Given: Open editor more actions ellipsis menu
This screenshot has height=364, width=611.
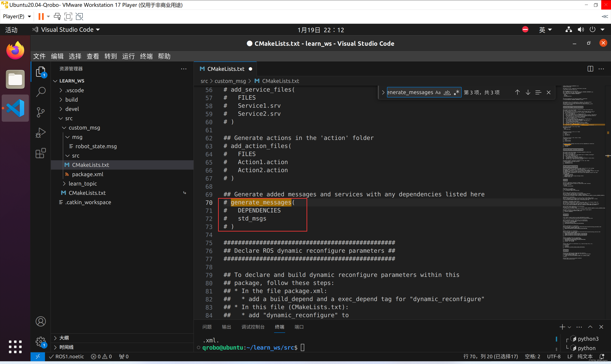Looking at the screenshot, I should pos(601,69).
